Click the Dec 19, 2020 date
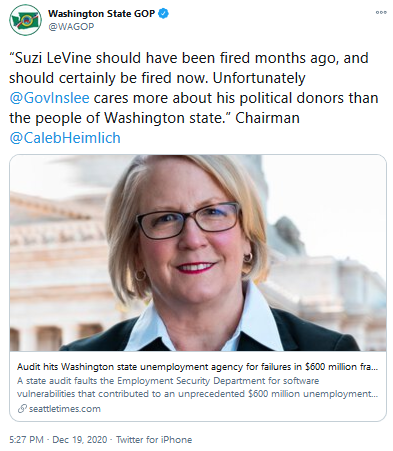Screen dimensions: 393x451 point(80,440)
